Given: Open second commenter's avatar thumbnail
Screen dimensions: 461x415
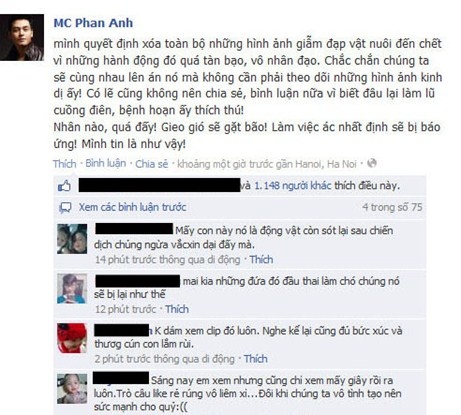Looking at the screenshot, I should [x=72, y=289].
